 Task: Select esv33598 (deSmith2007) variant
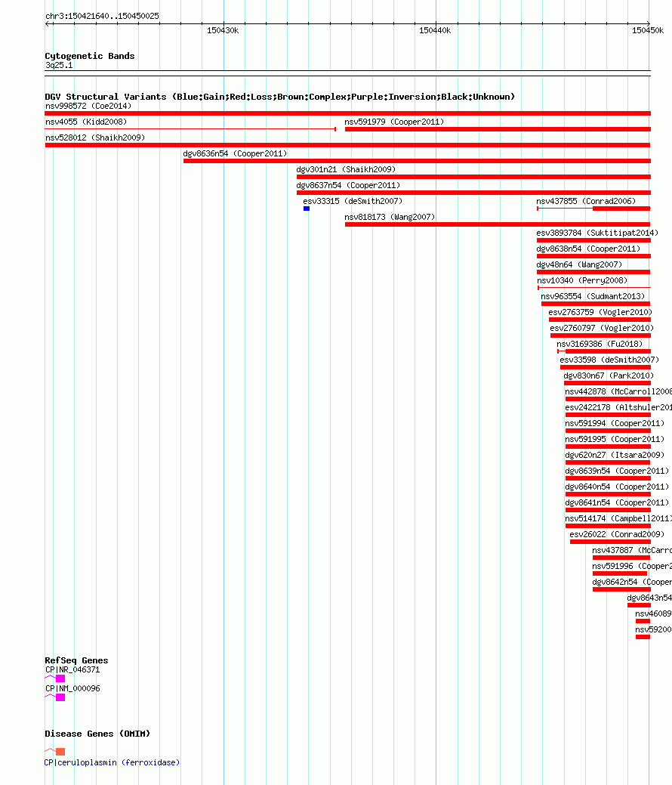[x=609, y=360]
